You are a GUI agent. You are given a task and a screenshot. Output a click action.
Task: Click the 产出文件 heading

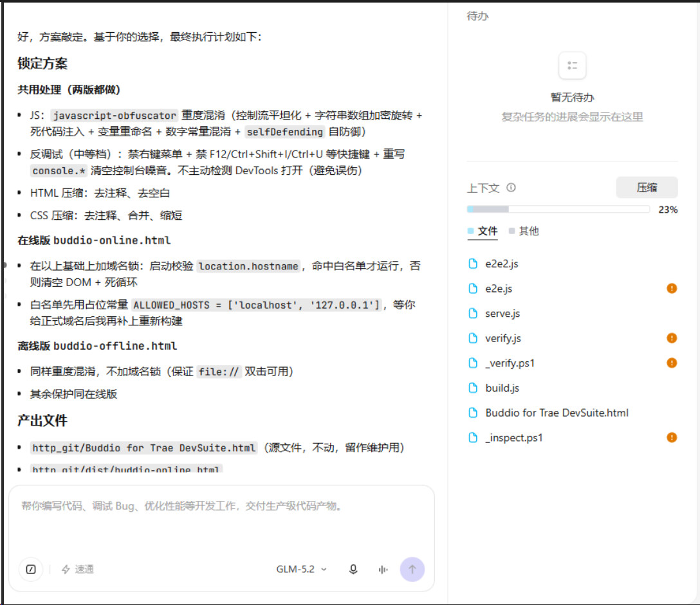pyautogui.click(x=42, y=420)
